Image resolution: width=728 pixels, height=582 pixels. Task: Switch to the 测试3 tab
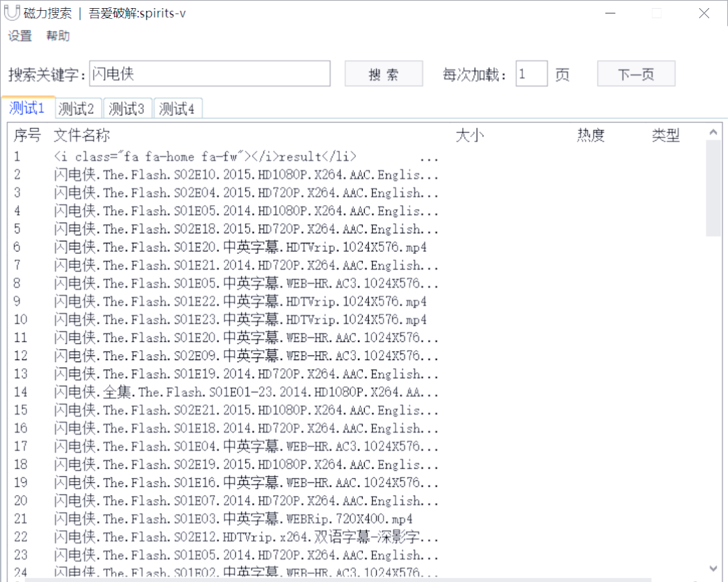(x=127, y=108)
